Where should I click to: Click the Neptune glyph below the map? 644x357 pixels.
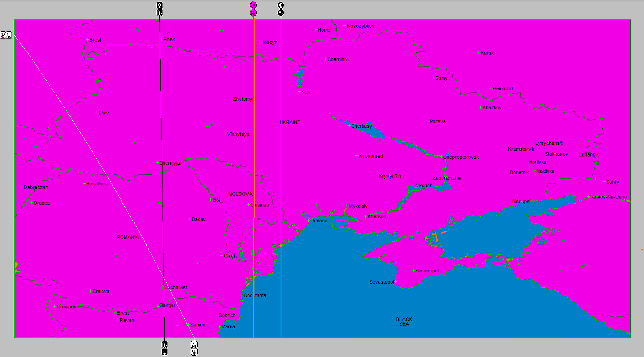click(x=194, y=352)
